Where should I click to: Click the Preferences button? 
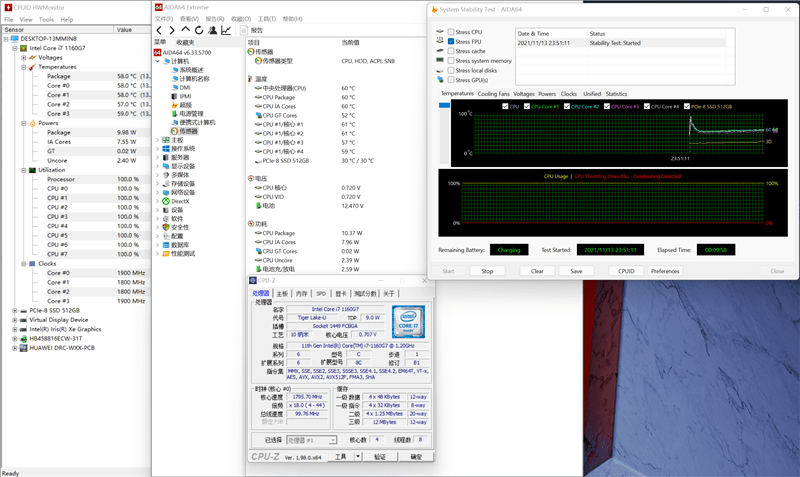pyautogui.click(x=664, y=271)
